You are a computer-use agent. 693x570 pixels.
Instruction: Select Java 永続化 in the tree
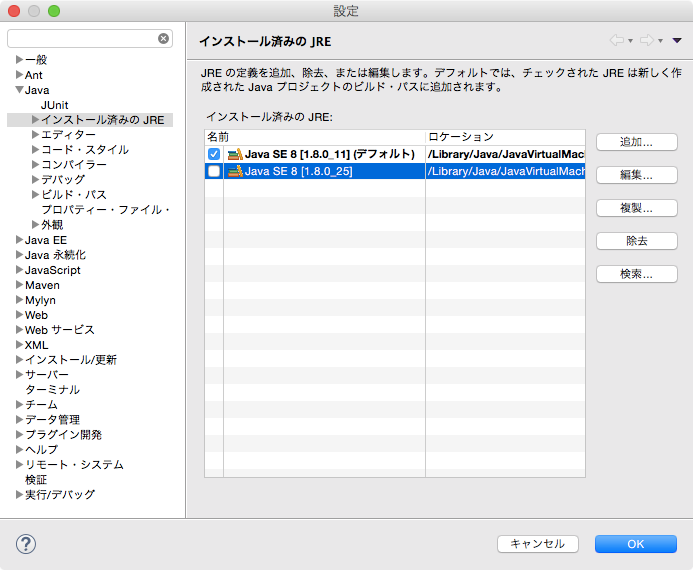55,255
